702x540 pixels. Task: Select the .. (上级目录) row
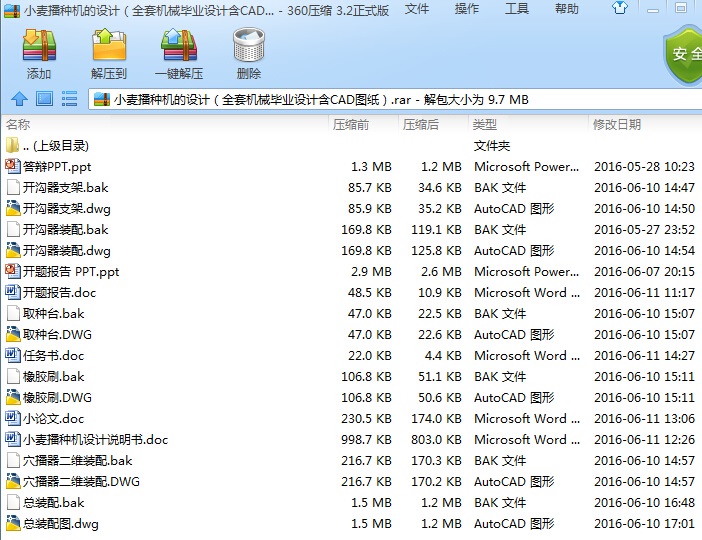(x=351, y=145)
